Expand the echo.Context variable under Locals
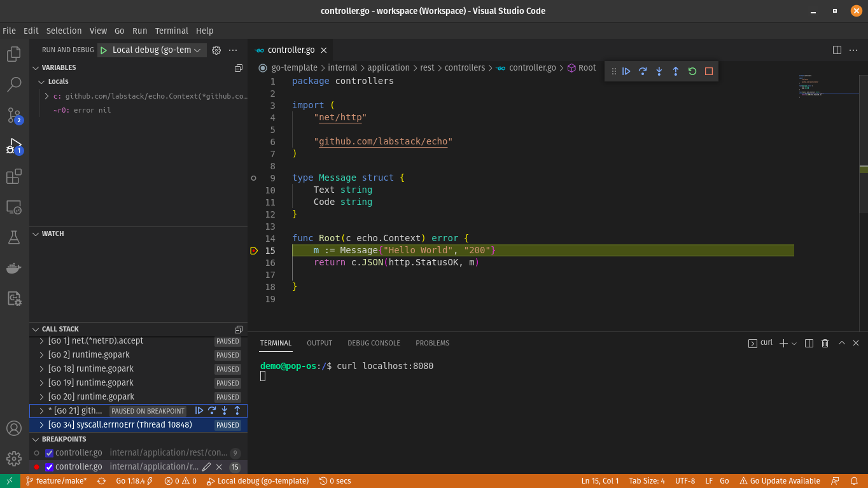Screen dimensions: 868x488 coord(45,97)
